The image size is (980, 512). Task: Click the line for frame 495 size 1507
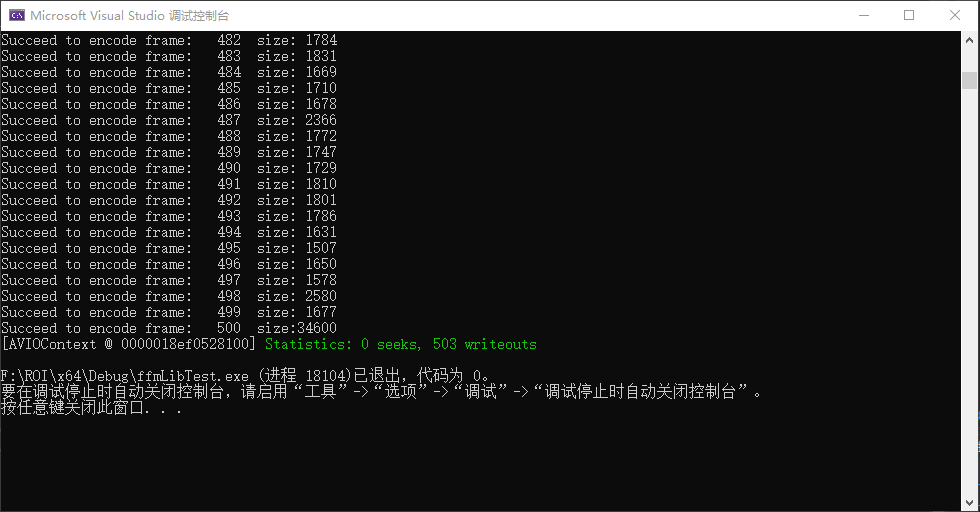169,248
